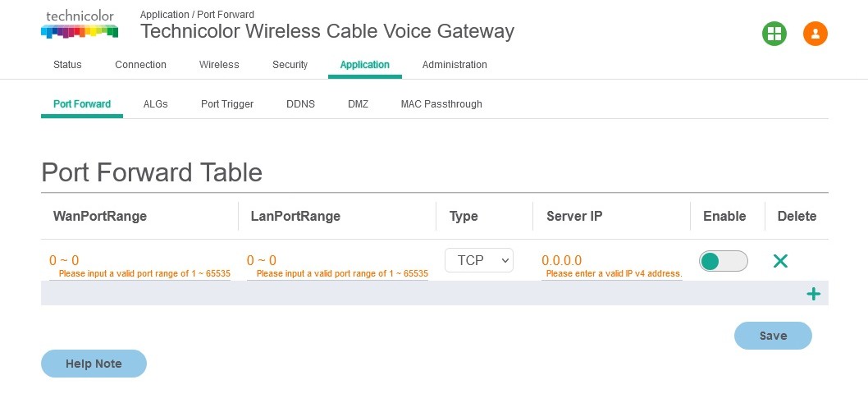
Task: Select the ALGs sub-tab
Action: (x=156, y=104)
